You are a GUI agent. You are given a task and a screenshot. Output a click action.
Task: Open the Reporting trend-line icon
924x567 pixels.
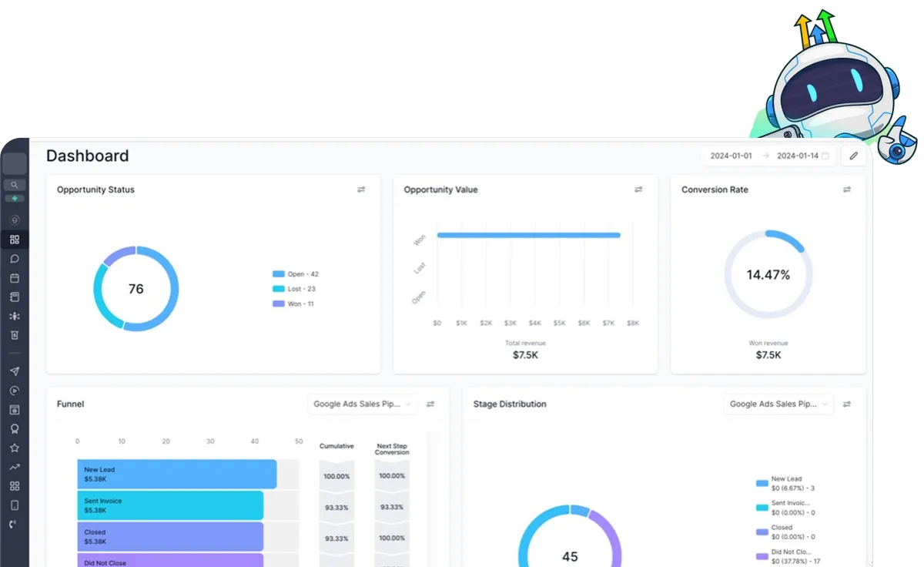pos(14,467)
